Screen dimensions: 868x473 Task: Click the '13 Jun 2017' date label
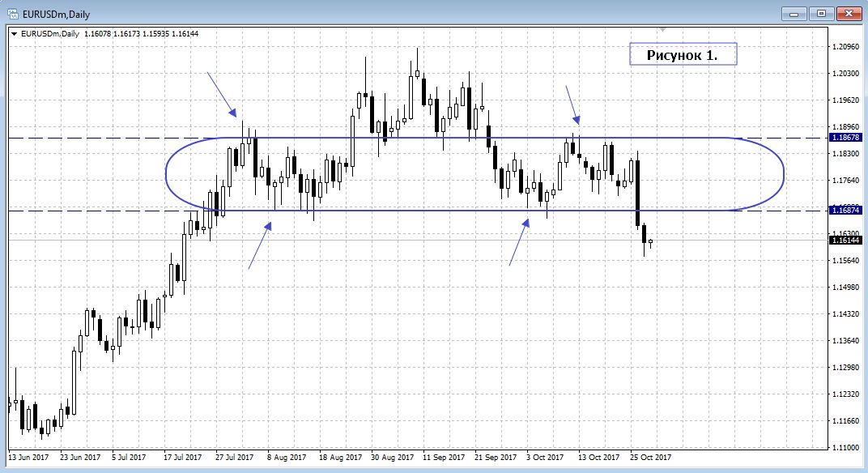pyautogui.click(x=29, y=458)
